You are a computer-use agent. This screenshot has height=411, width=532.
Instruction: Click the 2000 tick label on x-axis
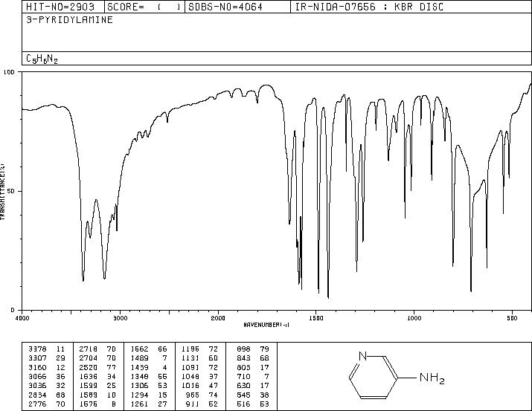coord(218,318)
